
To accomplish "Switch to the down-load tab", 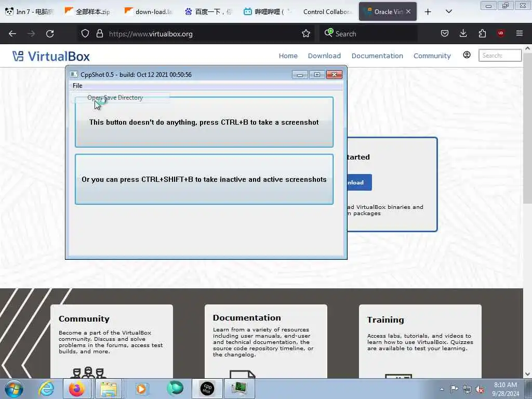I will pyautogui.click(x=149, y=11).
